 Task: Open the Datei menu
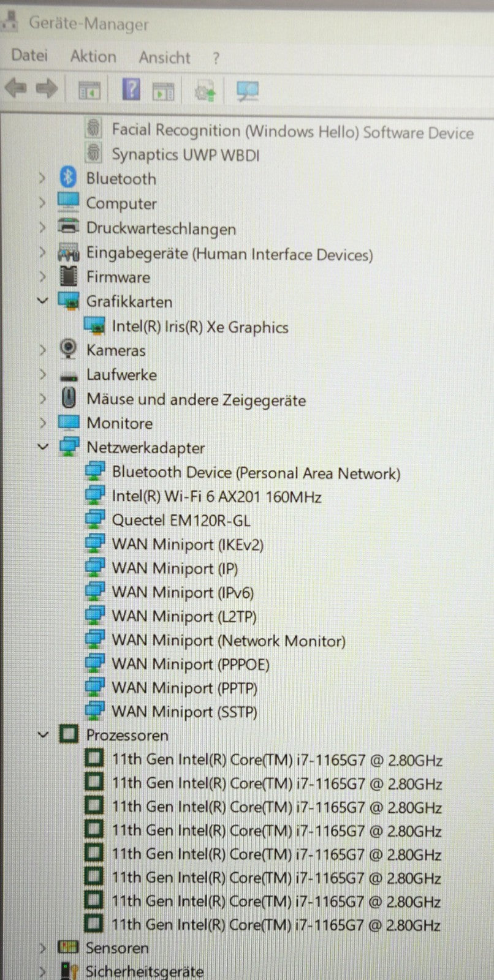29,55
